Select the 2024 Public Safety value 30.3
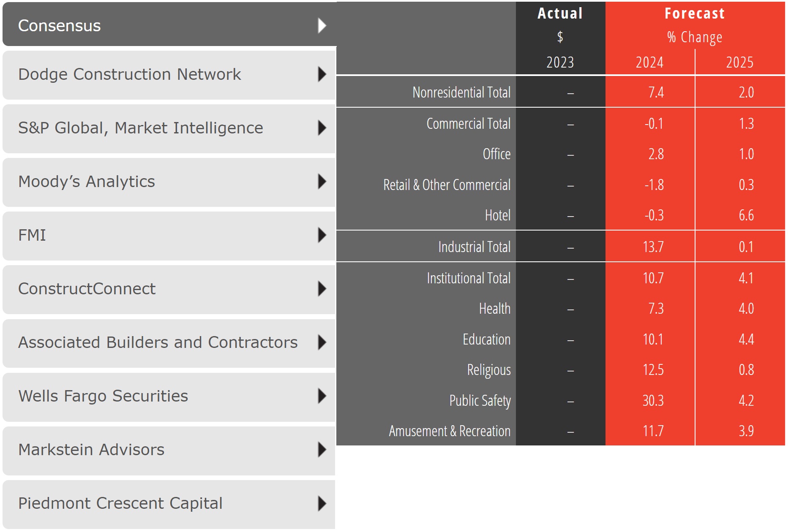788x532 pixels. [653, 401]
